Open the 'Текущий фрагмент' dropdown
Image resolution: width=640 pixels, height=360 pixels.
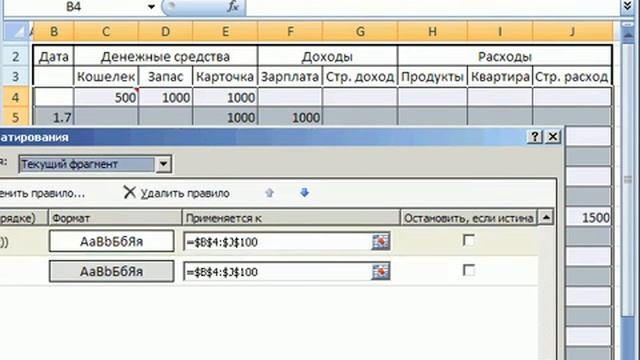pyautogui.click(x=163, y=164)
